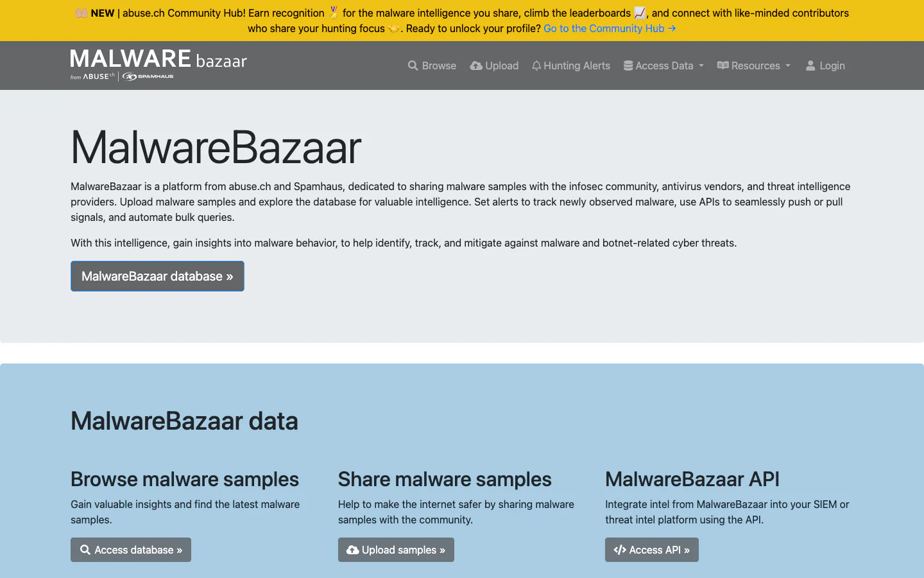Image resolution: width=924 pixels, height=578 pixels.
Task: Click the MalwareBazaar data section heading
Action: (184, 421)
